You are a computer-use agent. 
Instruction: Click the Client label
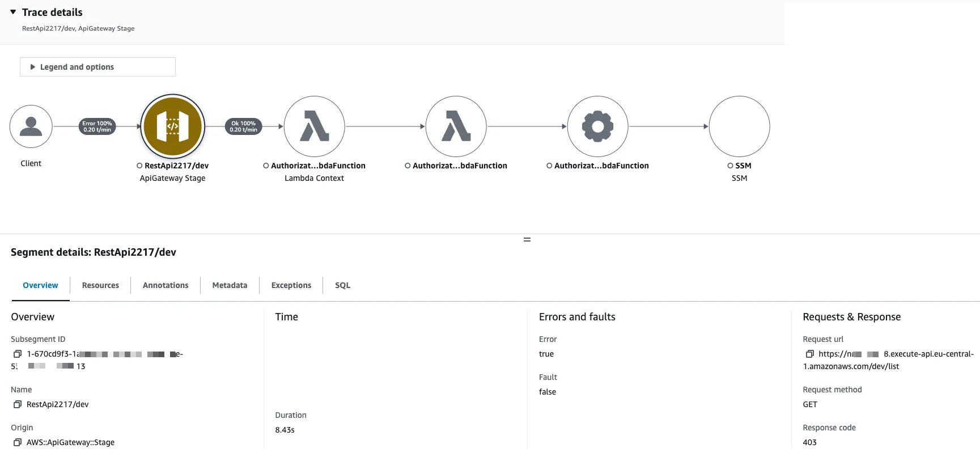point(31,163)
